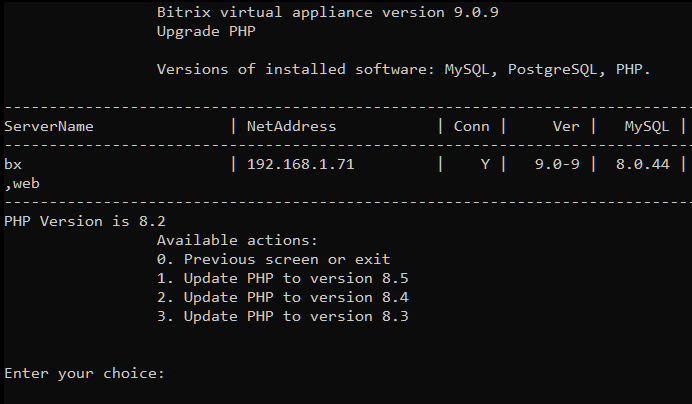Click the Conn column header

(471, 126)
